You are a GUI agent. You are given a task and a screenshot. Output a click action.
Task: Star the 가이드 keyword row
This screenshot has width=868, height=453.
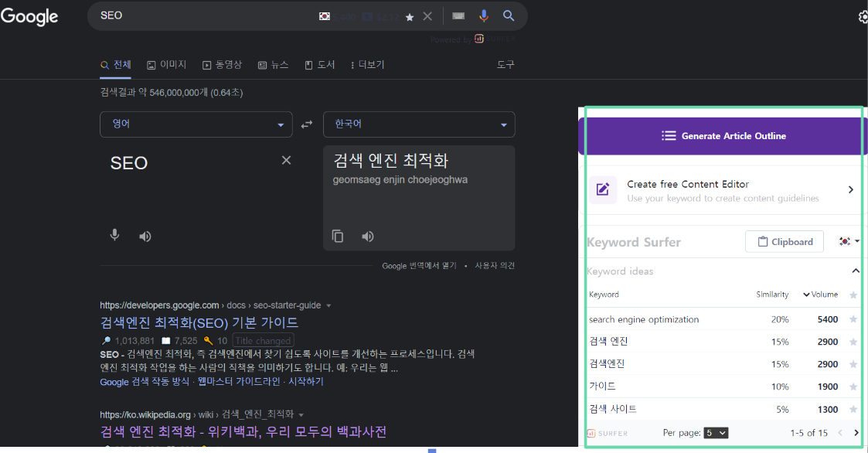[853, 387]
